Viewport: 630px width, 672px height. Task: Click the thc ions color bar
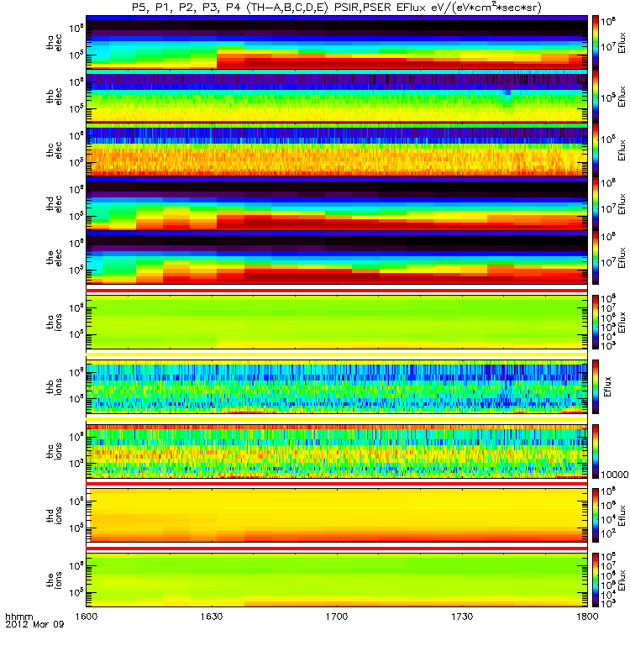[596, 451]
